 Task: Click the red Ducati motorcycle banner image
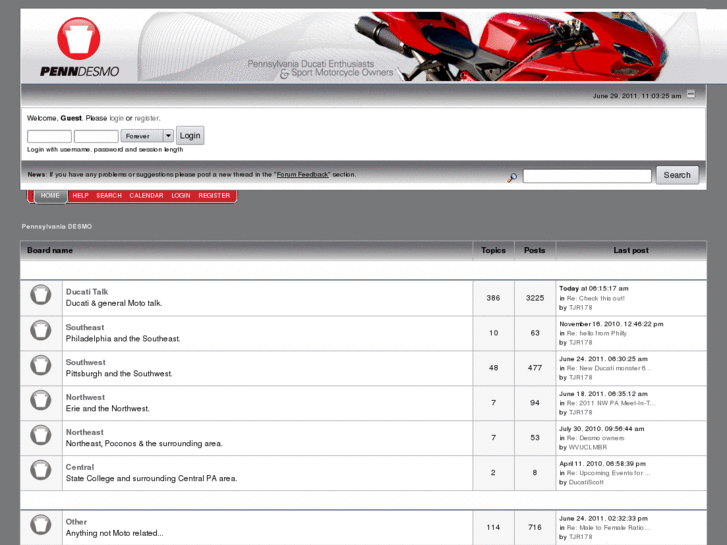pos(510,46)
